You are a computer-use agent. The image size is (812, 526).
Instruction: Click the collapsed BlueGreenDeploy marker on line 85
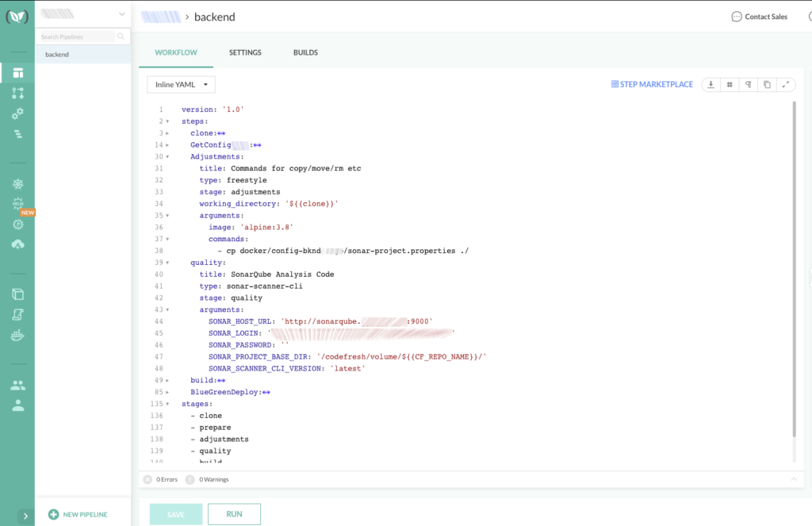[x=266, y=392]
